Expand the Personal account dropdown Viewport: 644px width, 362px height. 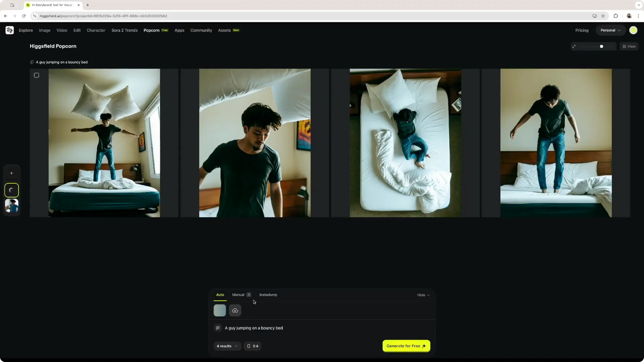610,30
